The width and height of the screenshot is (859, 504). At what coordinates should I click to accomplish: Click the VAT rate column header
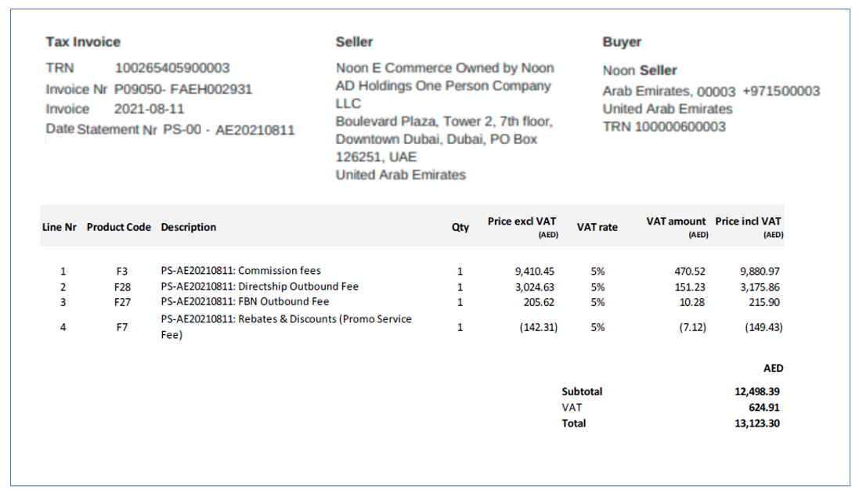(x=597, y=227)
